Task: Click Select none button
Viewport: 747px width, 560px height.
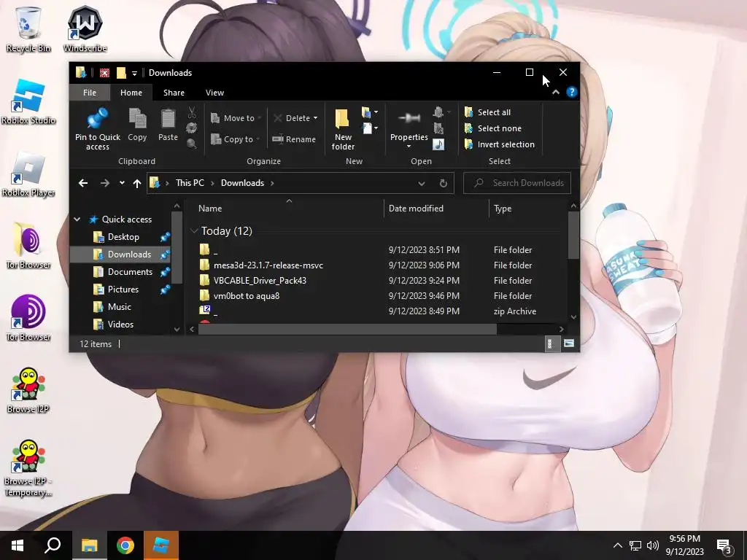Action: 493,128
